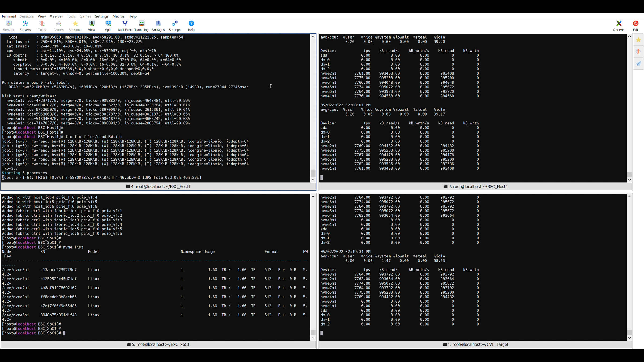Select the CVL_Target terminal tab

475,344
